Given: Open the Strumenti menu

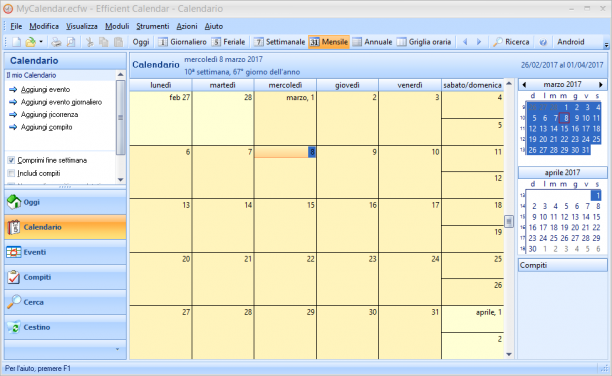Looking at the screenshot, I should tap(153, 26).
